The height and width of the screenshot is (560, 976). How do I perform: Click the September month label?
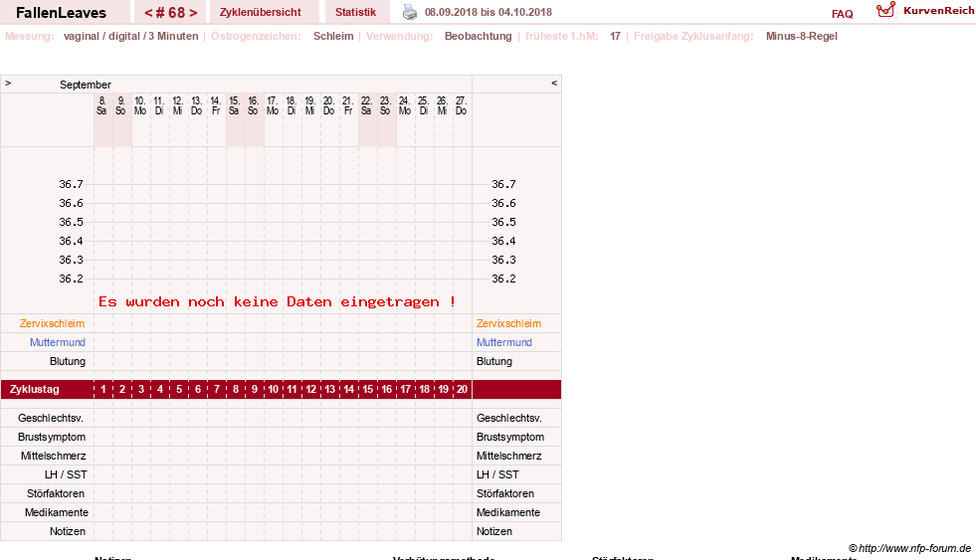click(x=86, y=85)
